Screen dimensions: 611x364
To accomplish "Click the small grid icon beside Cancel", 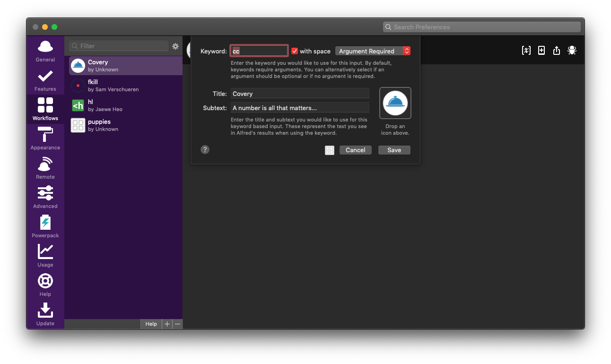I will pyautogui.click(x=330, y=150).
